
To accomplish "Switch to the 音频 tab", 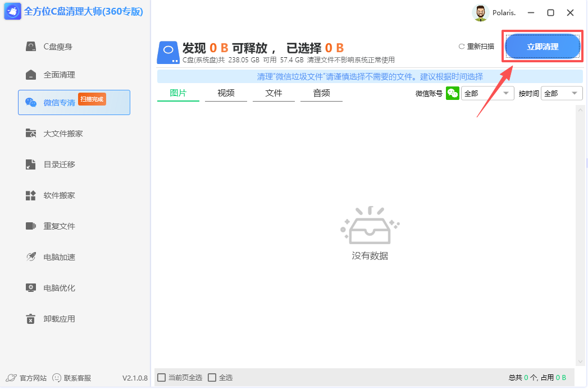I will [x=321, y=93].
